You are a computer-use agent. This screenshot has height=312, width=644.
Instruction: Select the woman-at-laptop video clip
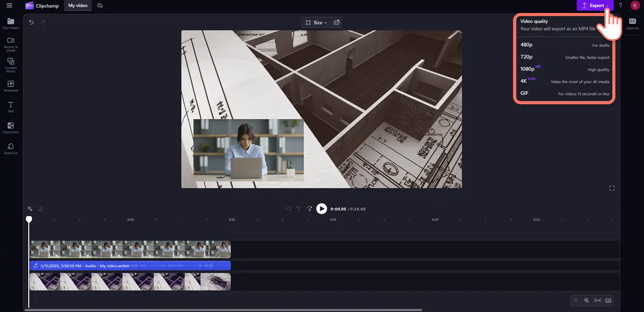coord(130,249)
